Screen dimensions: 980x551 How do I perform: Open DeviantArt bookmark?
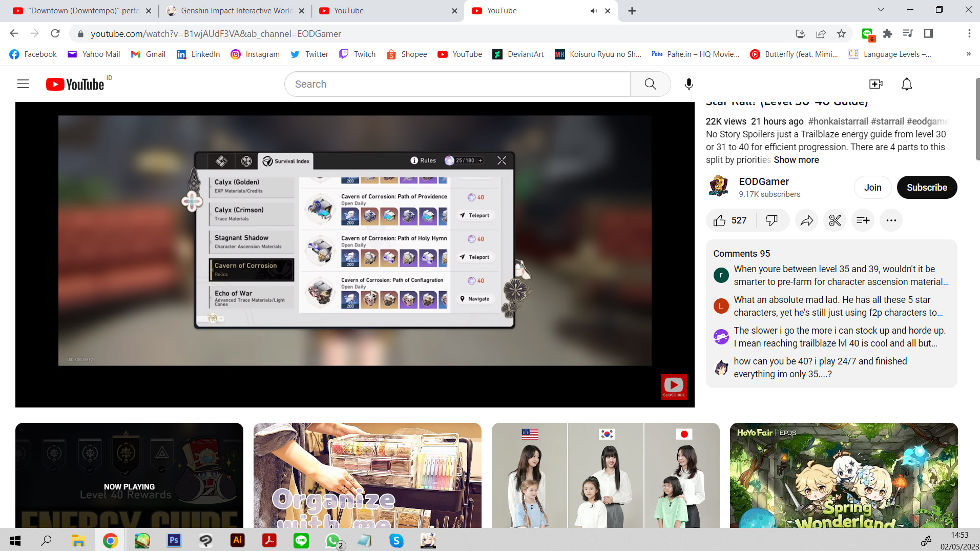[518, 54]
